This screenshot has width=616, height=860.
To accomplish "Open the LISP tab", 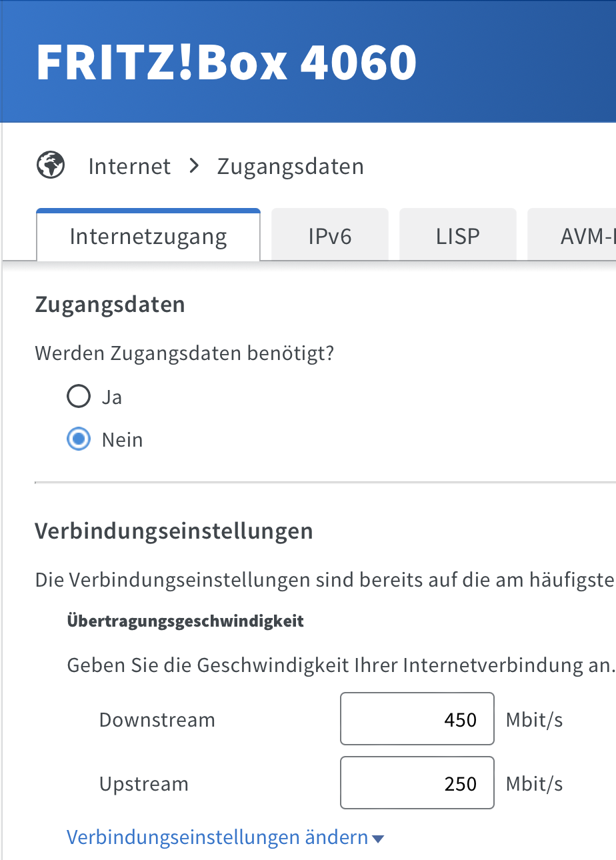I will 458,236.
